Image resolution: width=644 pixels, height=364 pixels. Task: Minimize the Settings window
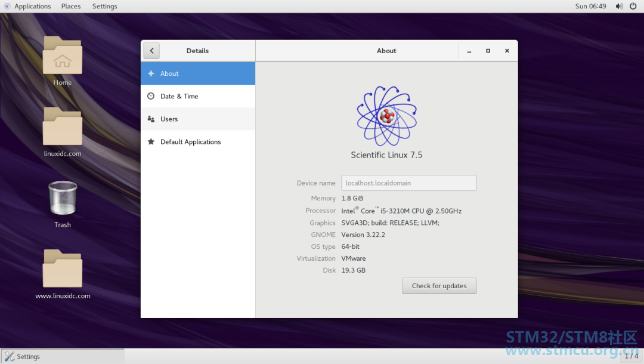coord(469,51)
